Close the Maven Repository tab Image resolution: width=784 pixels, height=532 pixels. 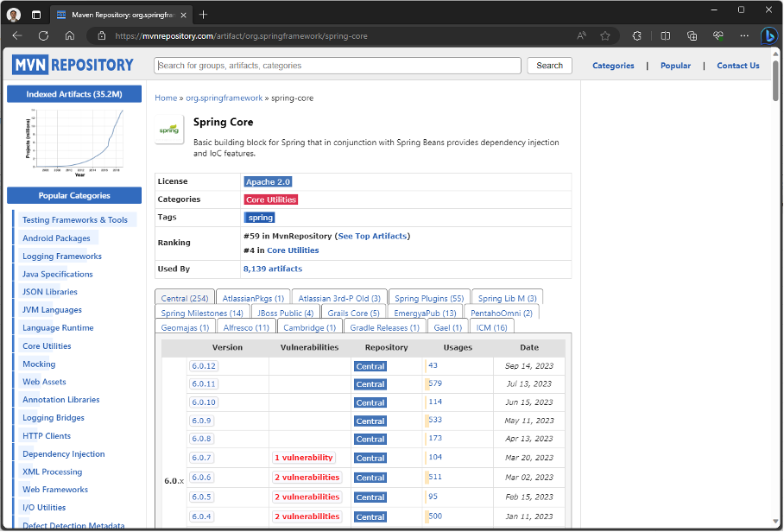click(184, 15)
